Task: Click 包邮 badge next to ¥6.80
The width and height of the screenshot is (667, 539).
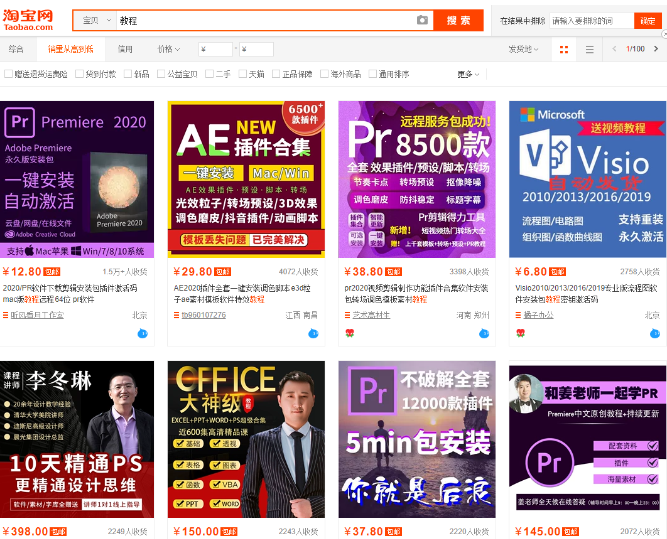Action: (558, 272)
